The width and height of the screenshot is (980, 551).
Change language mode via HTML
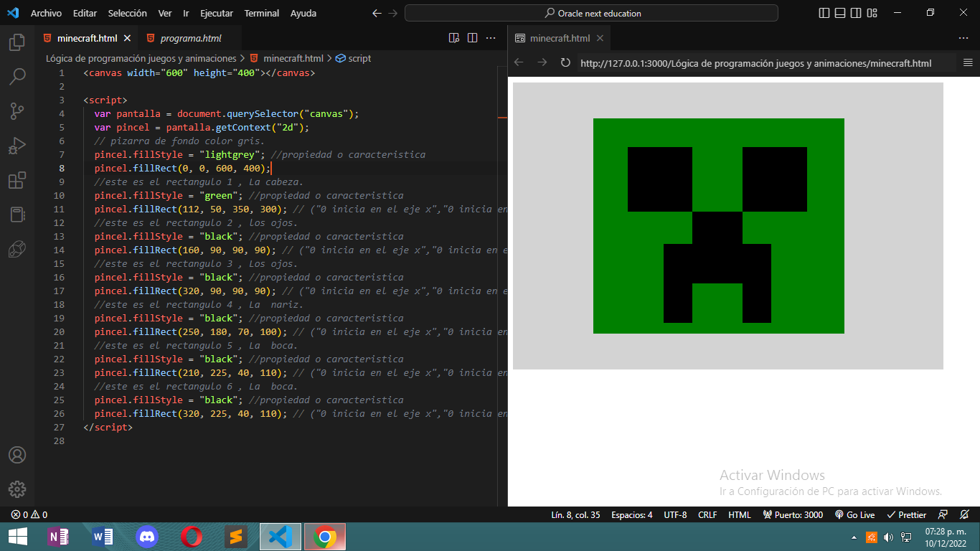740,514
